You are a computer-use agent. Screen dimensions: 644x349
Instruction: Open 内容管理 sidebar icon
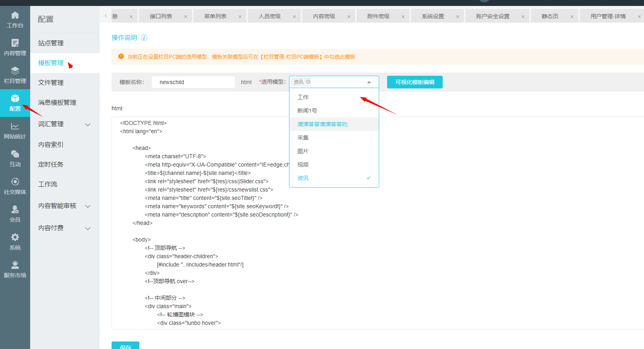coord(15,43)
